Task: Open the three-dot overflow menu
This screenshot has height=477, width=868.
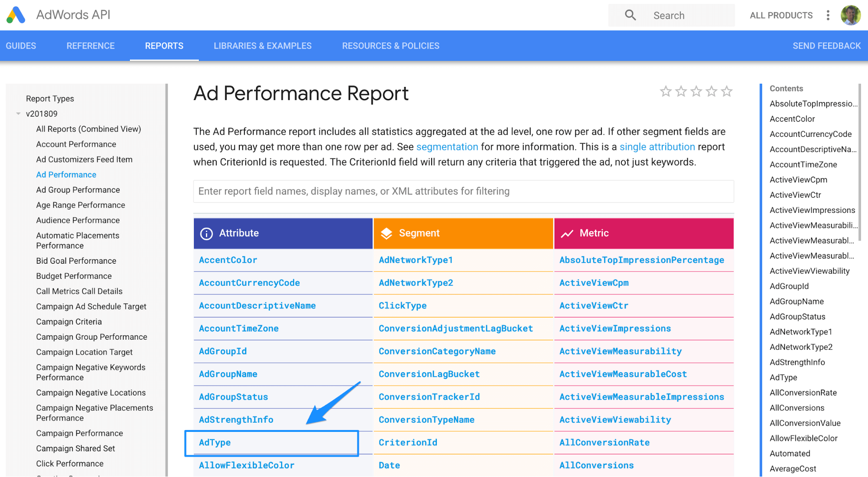Action: 828,15
